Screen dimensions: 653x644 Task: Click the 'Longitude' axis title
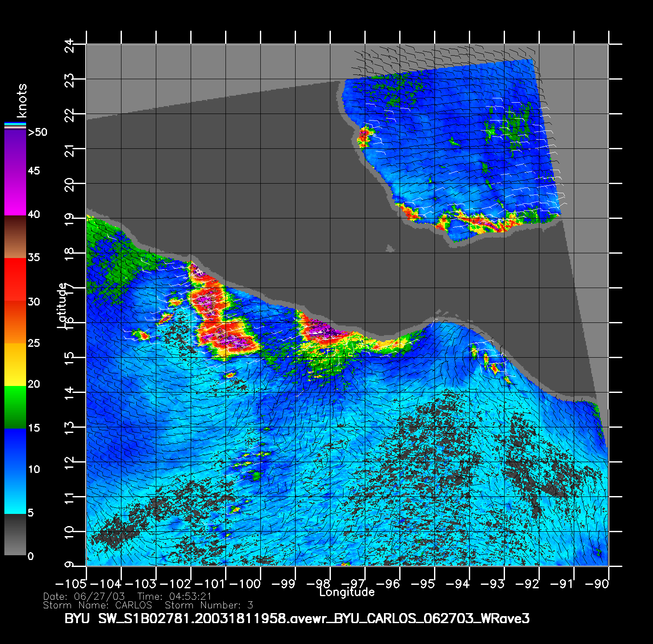(x=347, y=592)
